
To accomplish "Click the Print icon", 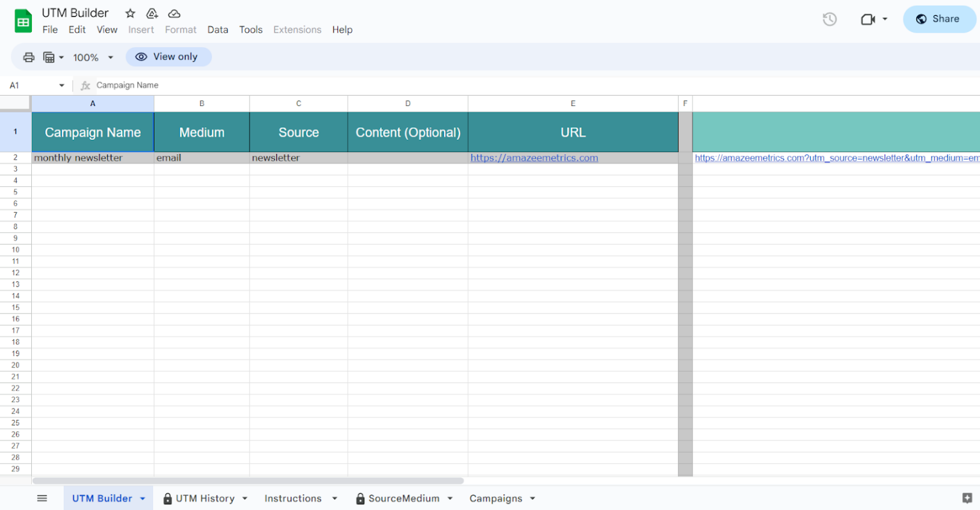I will tap(29, 57).
